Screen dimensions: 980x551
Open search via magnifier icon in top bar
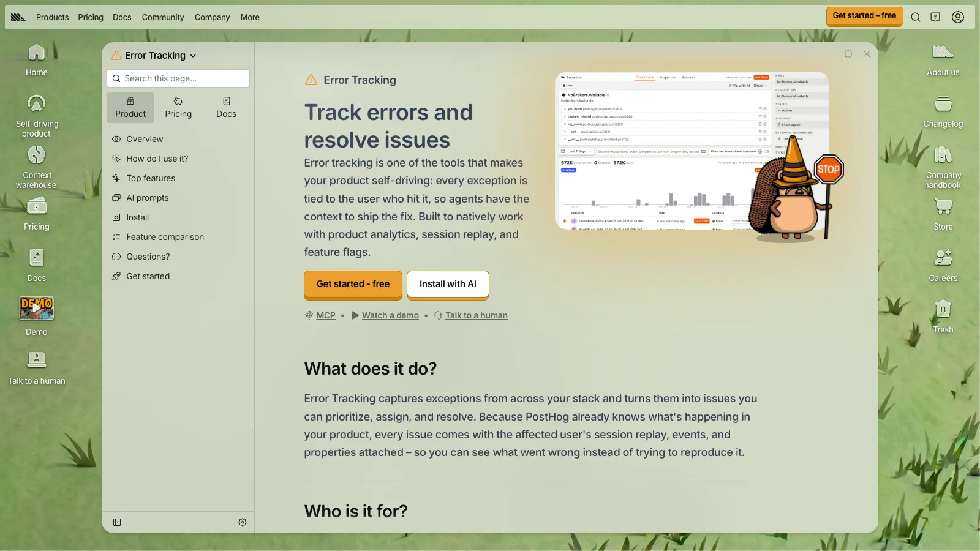(x=916, y=17)
